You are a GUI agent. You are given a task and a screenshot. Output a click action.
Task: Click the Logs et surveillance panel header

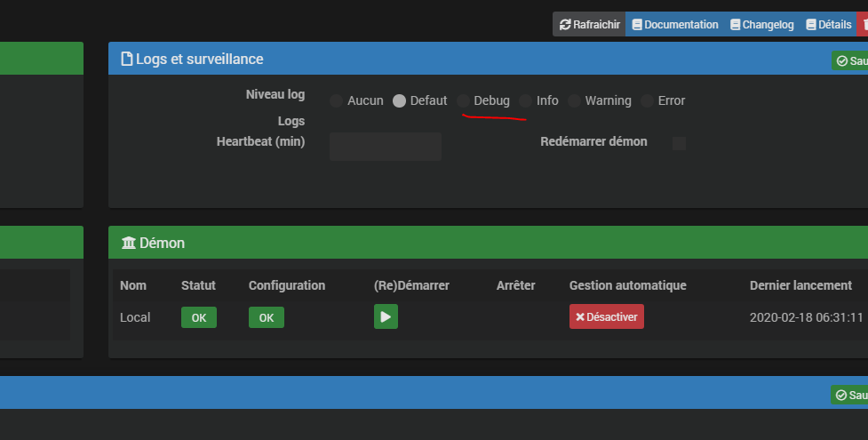pos(444,60)
